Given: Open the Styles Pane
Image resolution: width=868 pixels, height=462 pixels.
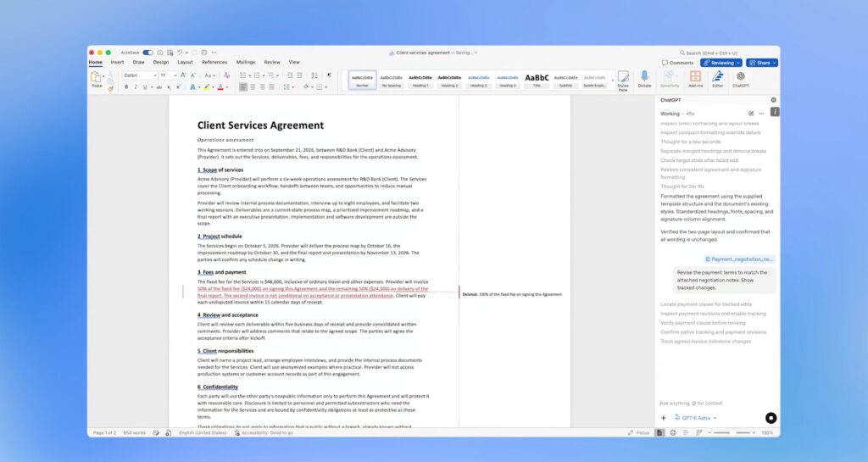Looking at the screenshot, I should (x=623, y=81).
